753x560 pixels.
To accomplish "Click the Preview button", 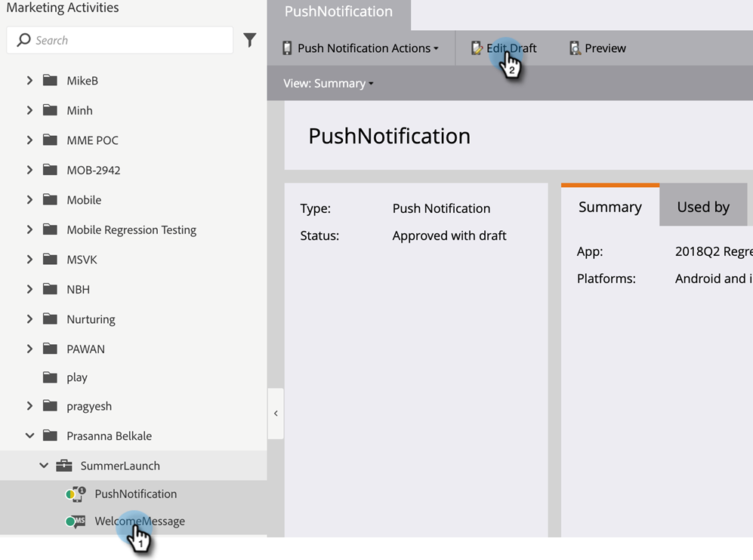I will (x=598, y=48).
